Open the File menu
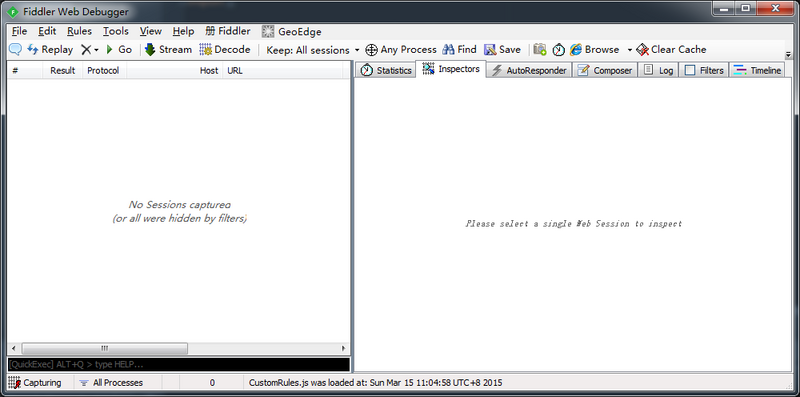Image resolution: width=800 pixels, height=397 pixels. pos(19,31)
